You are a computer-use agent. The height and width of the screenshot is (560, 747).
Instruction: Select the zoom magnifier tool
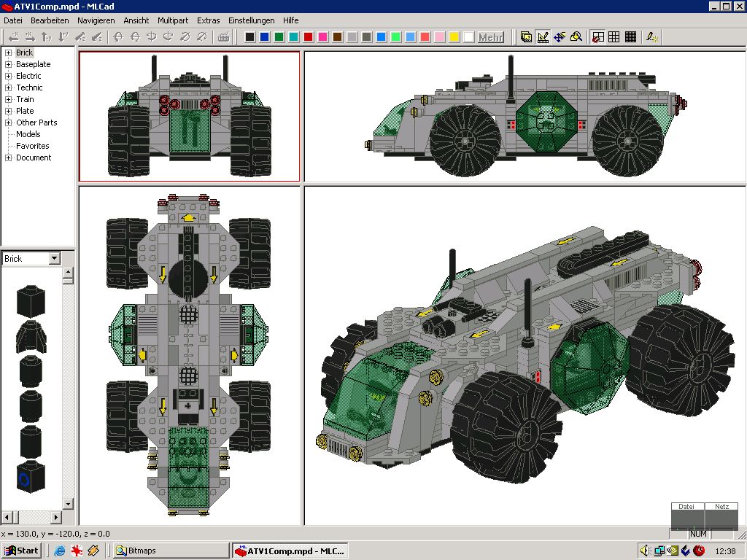tap(576, 36)
